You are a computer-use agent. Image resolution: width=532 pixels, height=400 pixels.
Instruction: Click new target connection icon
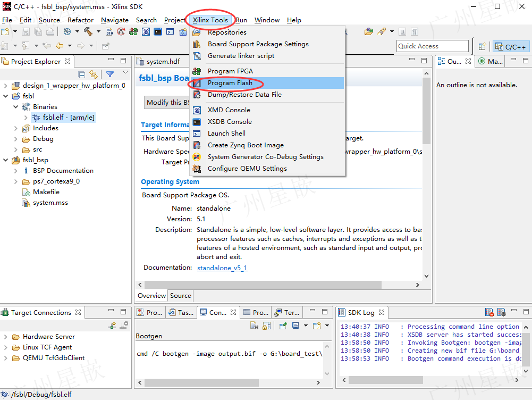(112, 326)
